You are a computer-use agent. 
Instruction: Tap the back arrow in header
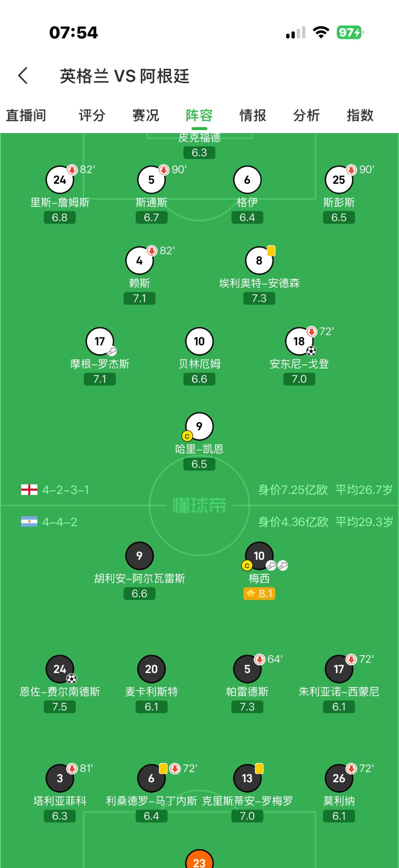23,75
